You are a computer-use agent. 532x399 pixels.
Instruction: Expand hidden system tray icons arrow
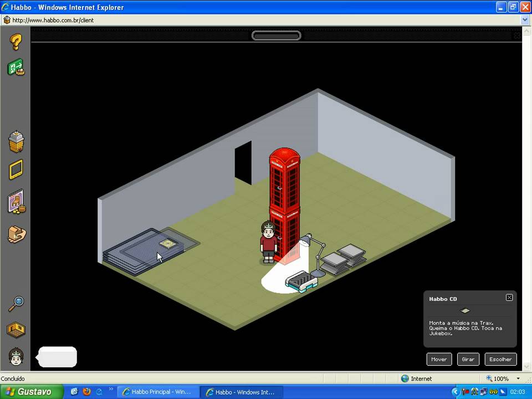pyautogui.click(x=456, y=392)
